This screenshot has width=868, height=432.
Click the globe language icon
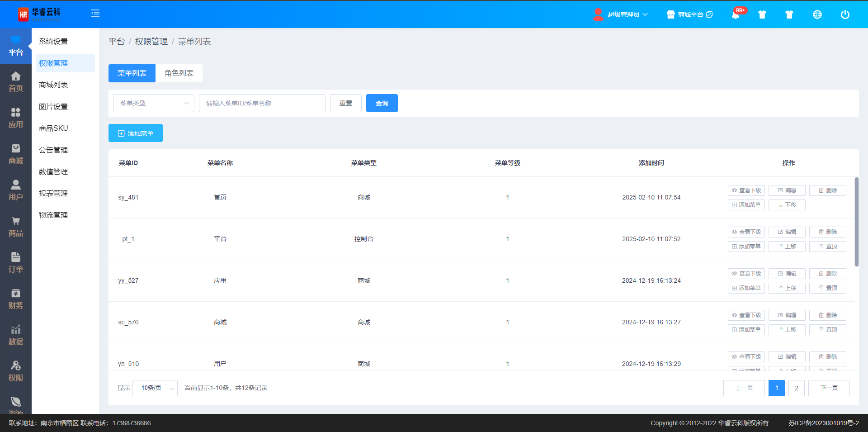click(817, 14)
